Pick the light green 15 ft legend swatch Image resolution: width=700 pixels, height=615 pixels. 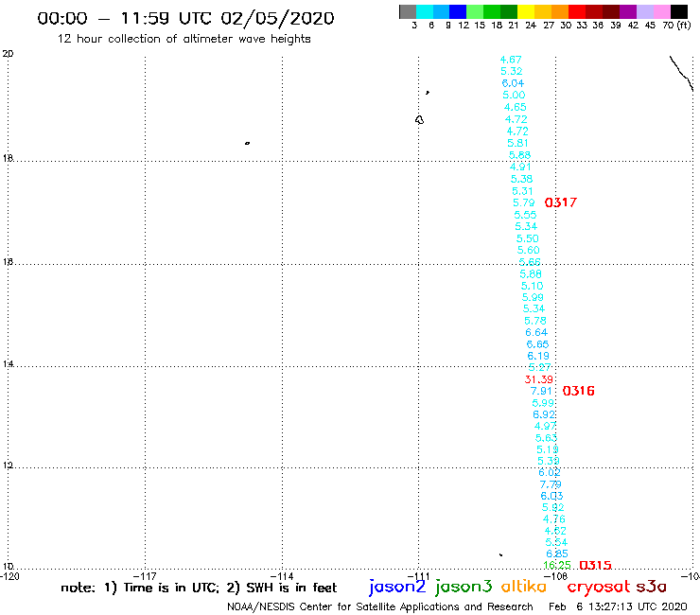point(475,11)
